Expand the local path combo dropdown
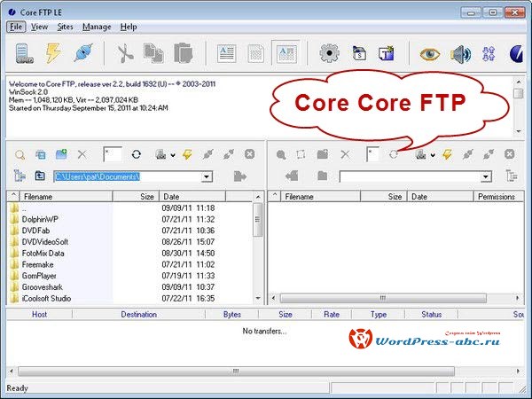This screenshot has height=399, width=532. 207,176
